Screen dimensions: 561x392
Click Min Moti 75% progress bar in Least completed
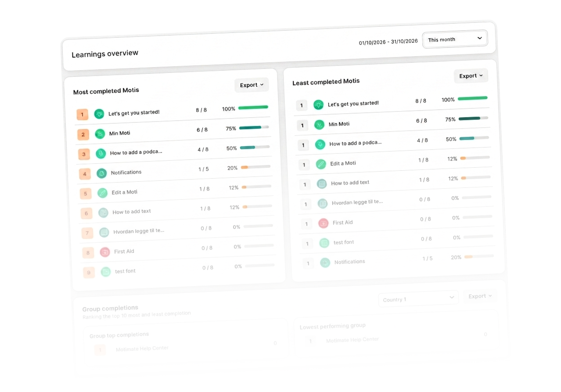[473, 118]
